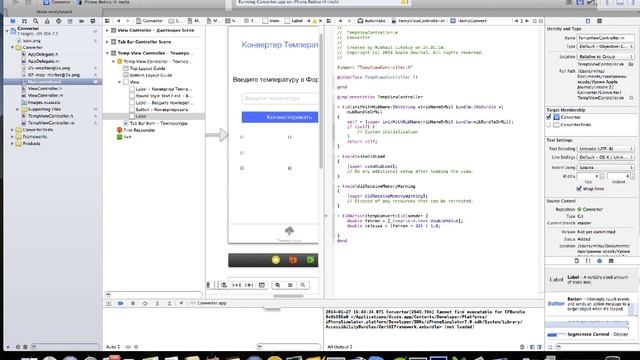Edit the file Name field in inspector
Image resolution: width=640 pixels, height=360 pixels.
[x=606, y=38]
